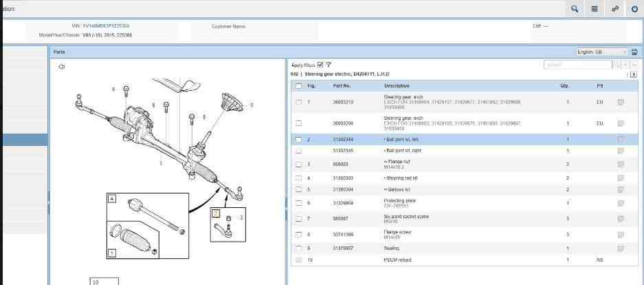Open the note icon for Sealing row
This screenshot has width=644, height=285.
tap(621, 248)
